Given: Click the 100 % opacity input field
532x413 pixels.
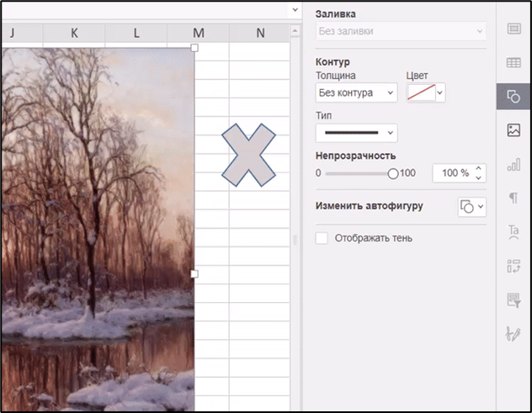Looking at the screenshot, I should click(x=453, y=173).
